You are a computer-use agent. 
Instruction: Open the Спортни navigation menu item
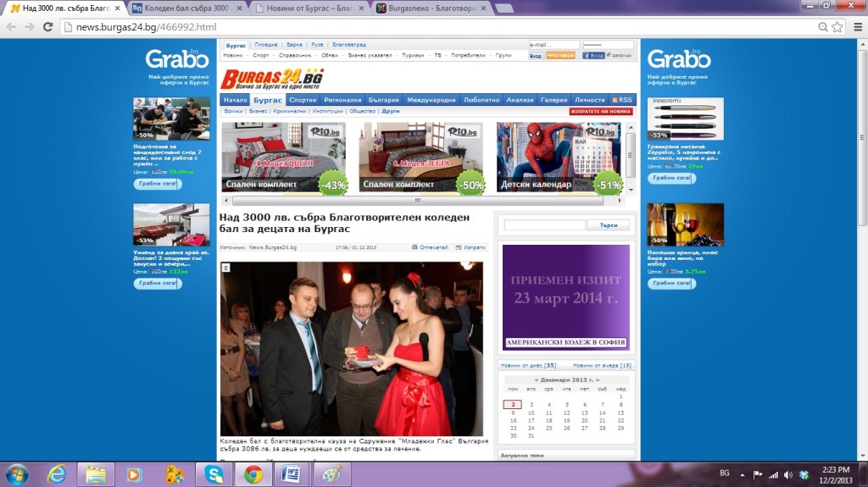pos(303,100)
